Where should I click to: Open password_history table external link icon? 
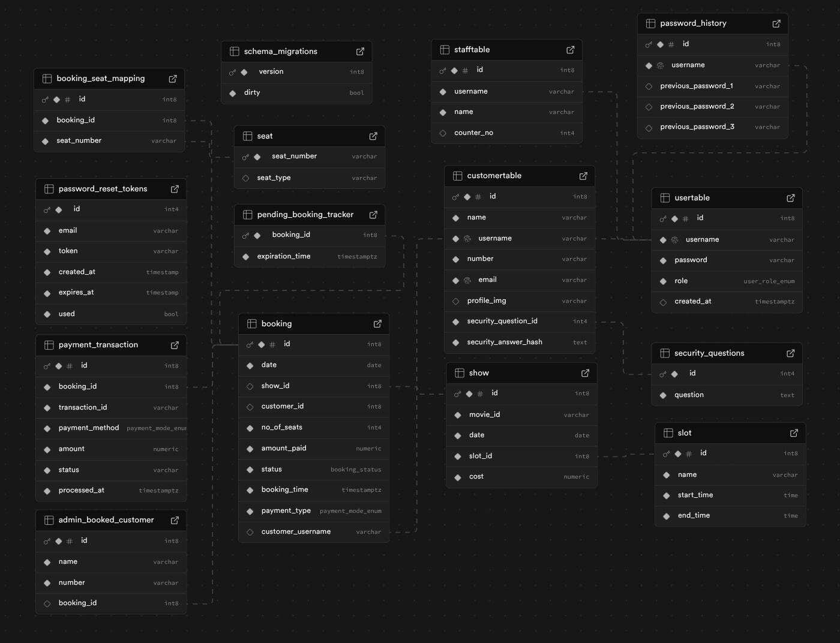point(776,23)
